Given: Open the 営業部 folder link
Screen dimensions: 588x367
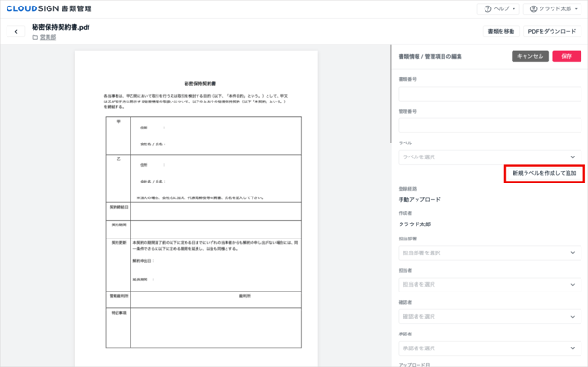Looking at the screenshot, I should pyautogui.click(x=48, y=37).
